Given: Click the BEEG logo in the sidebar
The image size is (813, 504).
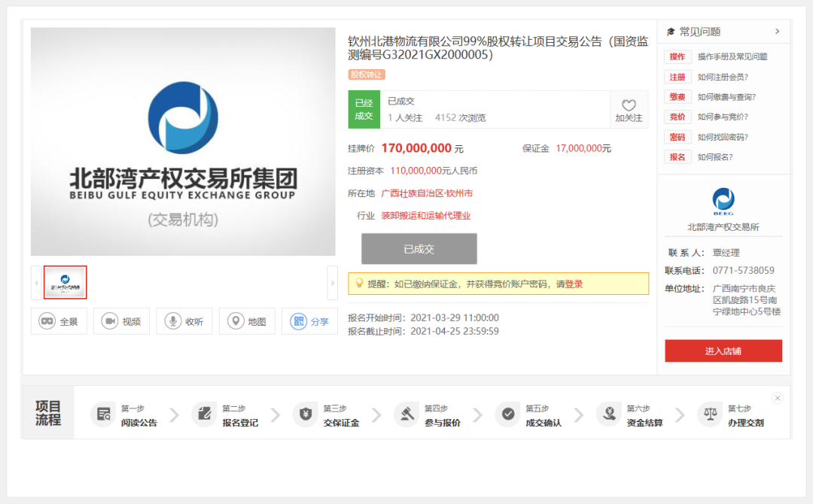Looking at the screenshot, I should [x=723, y=202].
